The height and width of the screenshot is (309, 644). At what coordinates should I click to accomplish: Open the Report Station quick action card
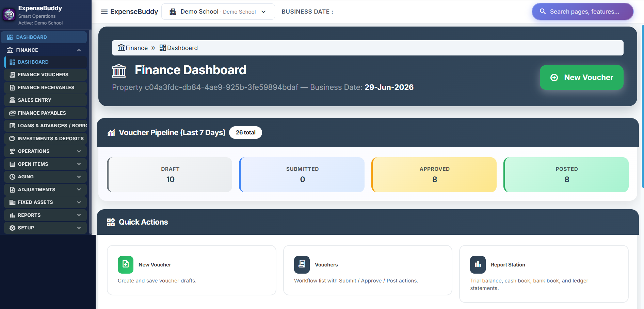(544, 274)
